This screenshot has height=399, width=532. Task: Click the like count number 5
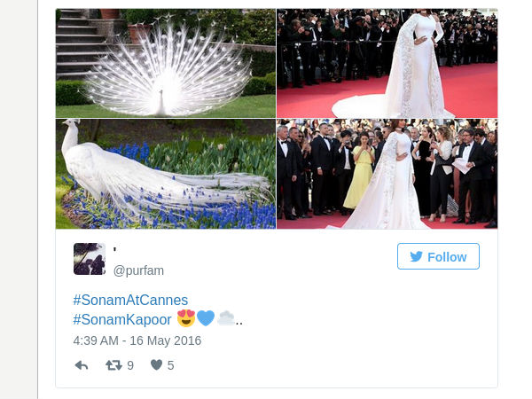170,365
